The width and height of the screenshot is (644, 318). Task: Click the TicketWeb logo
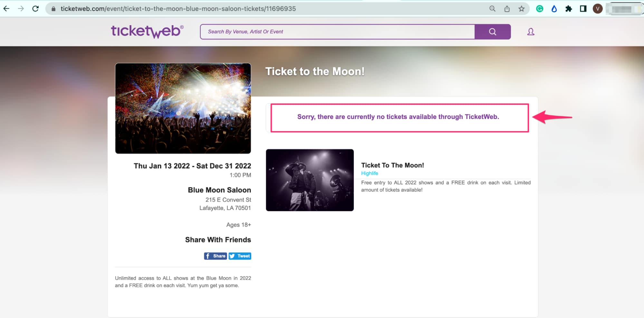147,32
